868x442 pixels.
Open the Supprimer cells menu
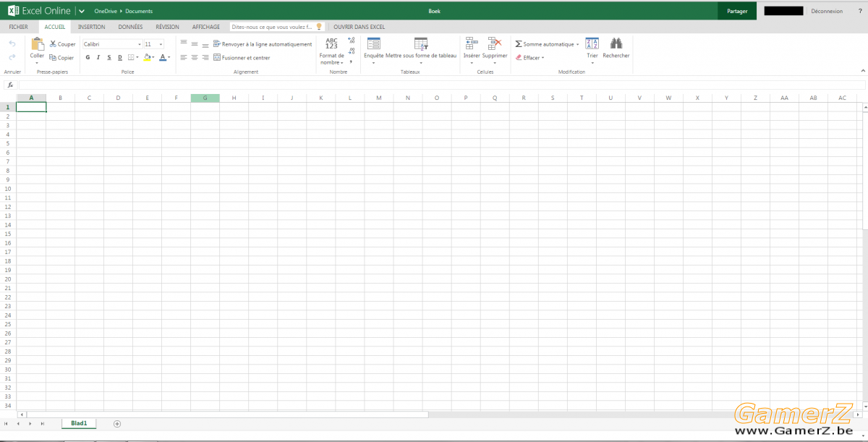[x=495, y=51]
